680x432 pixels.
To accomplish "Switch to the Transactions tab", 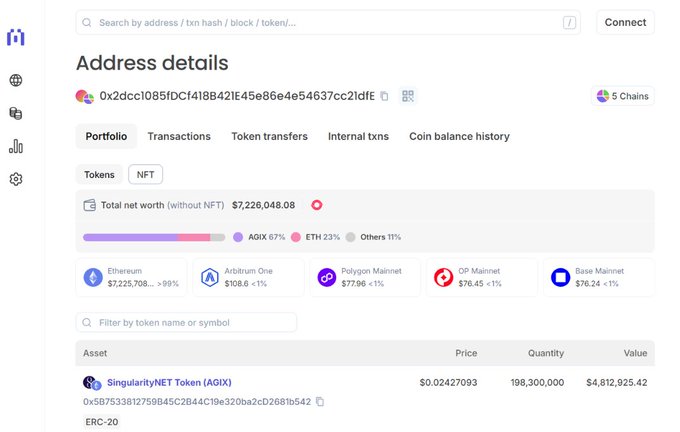I will [x=179, y=136].
